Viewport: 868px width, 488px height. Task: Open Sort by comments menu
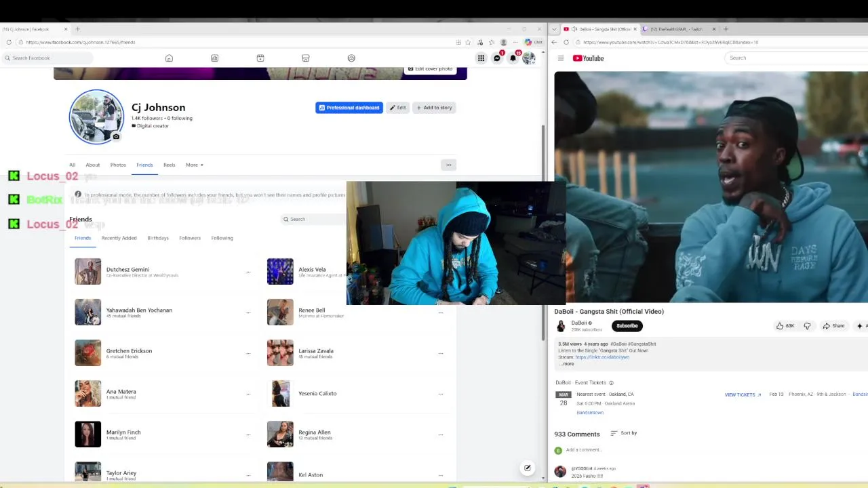(x=624, y=433)
